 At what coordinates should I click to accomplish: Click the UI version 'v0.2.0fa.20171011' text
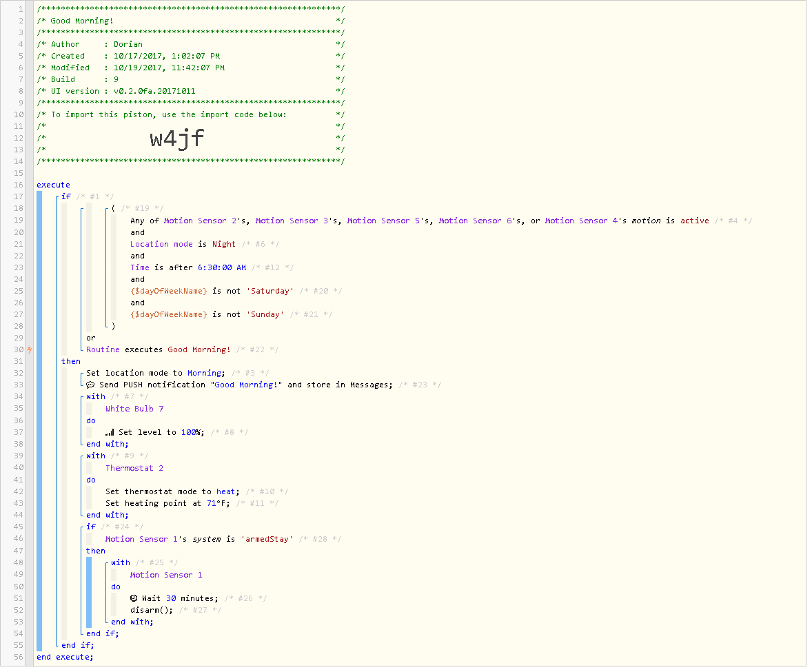[154, 92]
